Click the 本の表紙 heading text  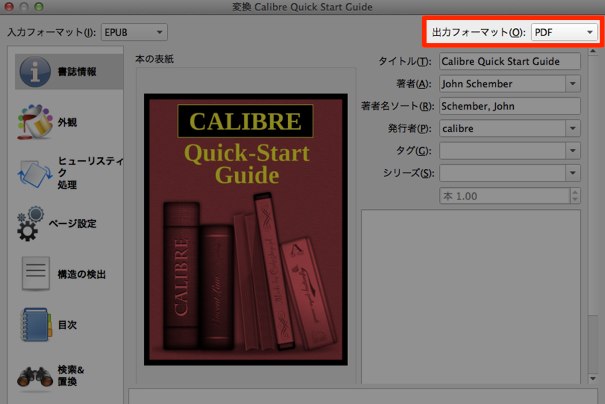click(154, 59)
